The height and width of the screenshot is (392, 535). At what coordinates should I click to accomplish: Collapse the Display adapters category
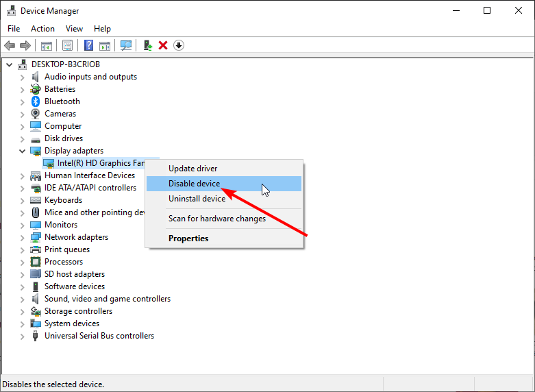[x=23, y=151]
